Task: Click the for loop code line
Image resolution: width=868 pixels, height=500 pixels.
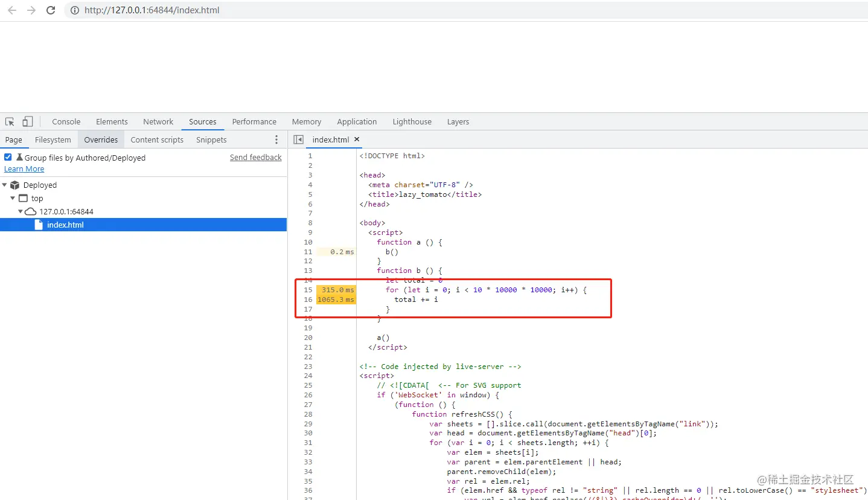Action: click(486, 290)
